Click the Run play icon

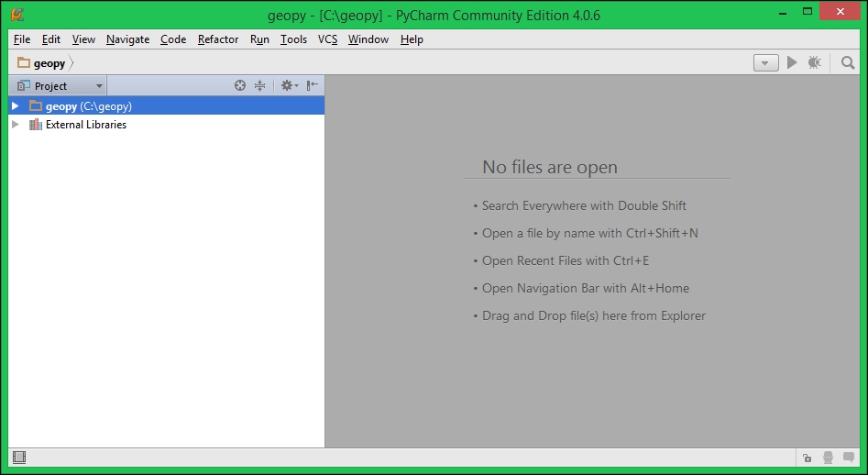pyautogui.click(x=792, y=62)
